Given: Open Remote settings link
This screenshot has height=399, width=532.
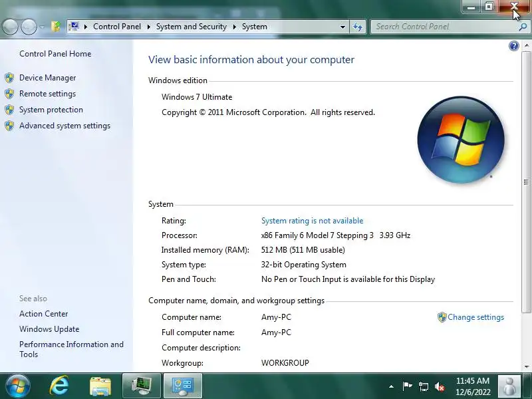Looking at the screenshot, I should tap(47, 94).
